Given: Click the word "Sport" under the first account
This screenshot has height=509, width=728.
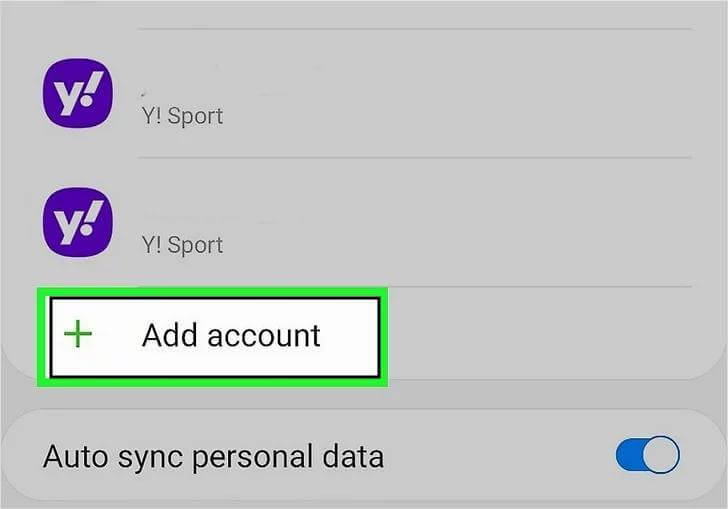Looking at the screenshot, I should pos(195,116).
